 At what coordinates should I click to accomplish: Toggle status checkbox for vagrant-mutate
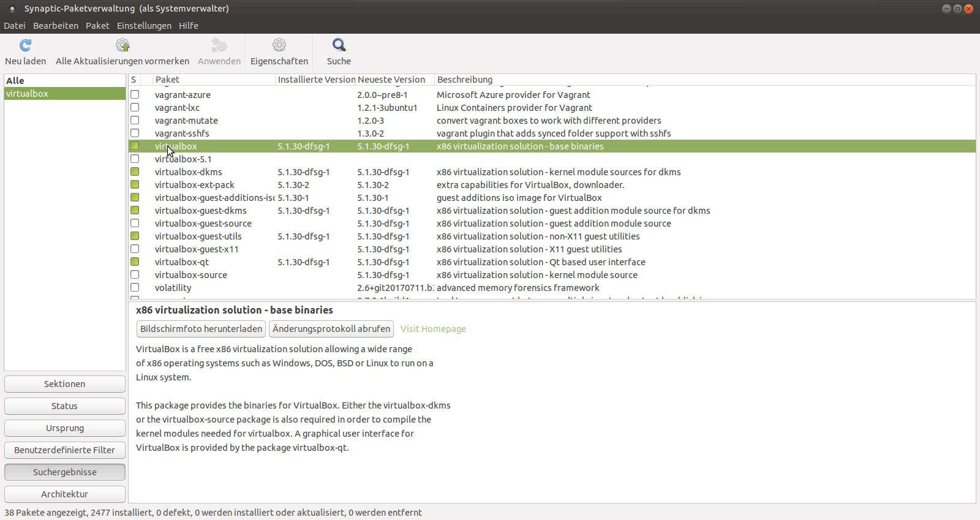[135, 120]
